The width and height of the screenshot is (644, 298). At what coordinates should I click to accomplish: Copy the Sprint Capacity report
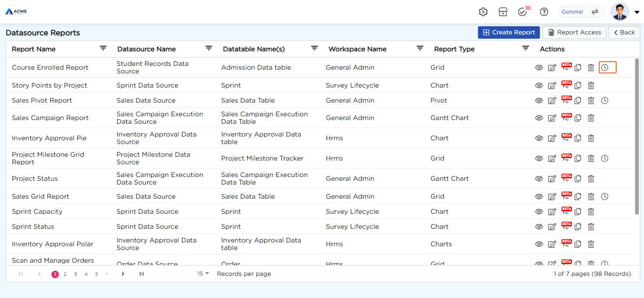[578, 211]
